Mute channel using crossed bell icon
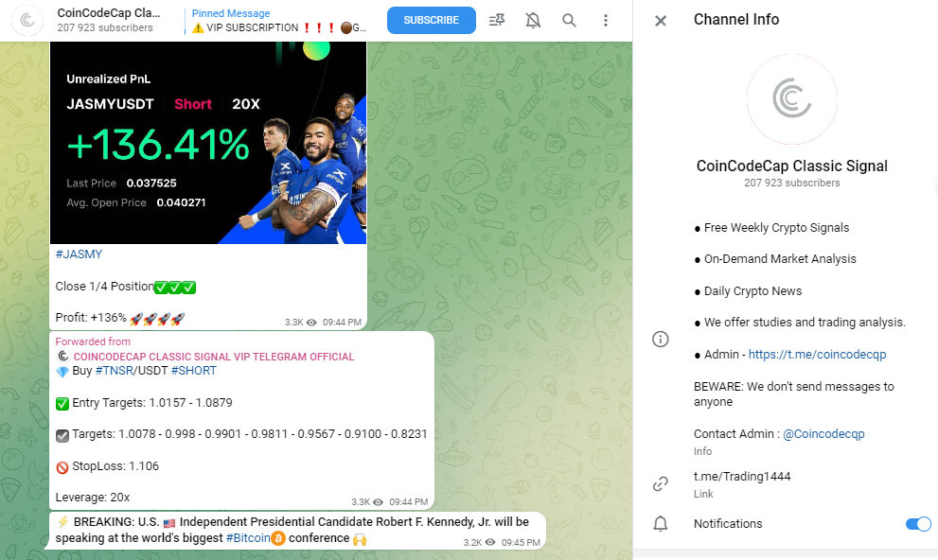The width and height of the screenshot is (938, 560). [x=533, y=20]
